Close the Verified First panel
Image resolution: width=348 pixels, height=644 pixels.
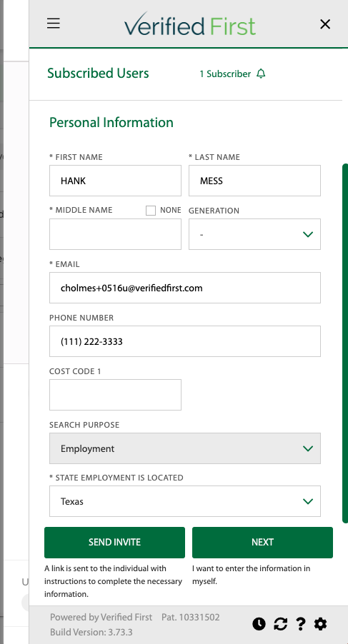[325, 24]
